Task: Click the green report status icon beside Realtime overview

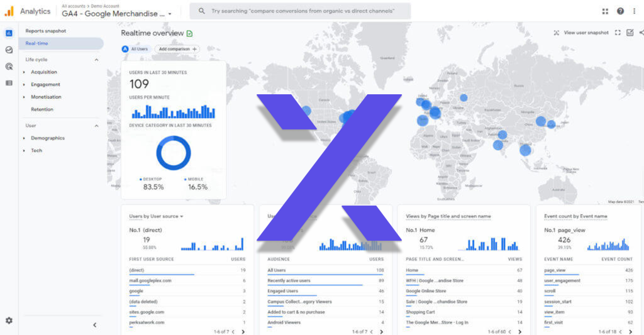Action: [189, 34]
